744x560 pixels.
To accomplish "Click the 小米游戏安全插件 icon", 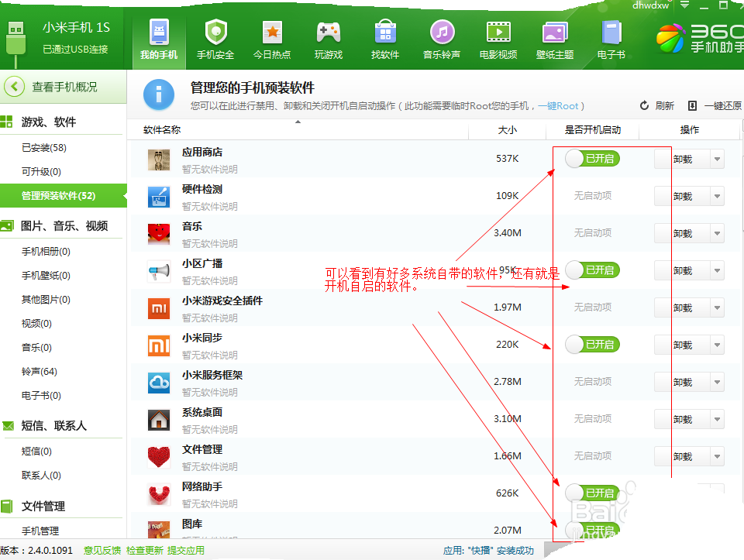I will (x=158, y=308).
